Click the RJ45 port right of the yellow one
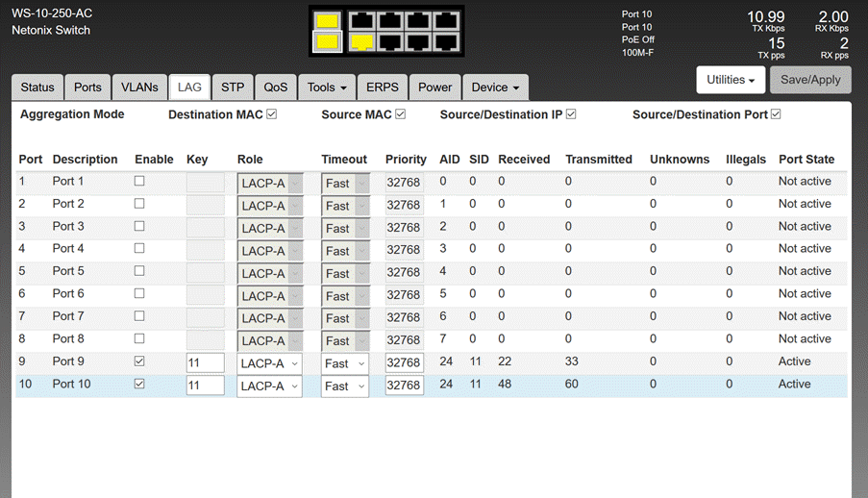The height and width of the screenshot is (498, 868). click(x=390, y=41)
